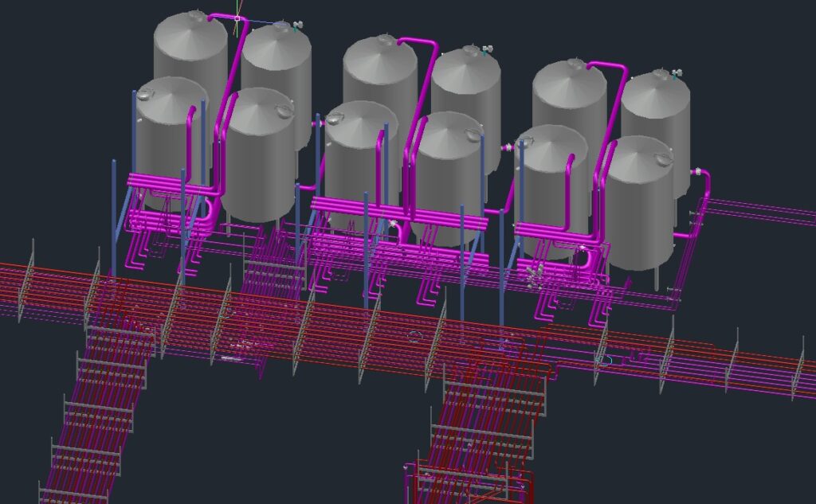Pick the magenta pipe elbow at the far right
Image resolution: width=816 pixels, height=504 pixels.
tap(705, 179)
